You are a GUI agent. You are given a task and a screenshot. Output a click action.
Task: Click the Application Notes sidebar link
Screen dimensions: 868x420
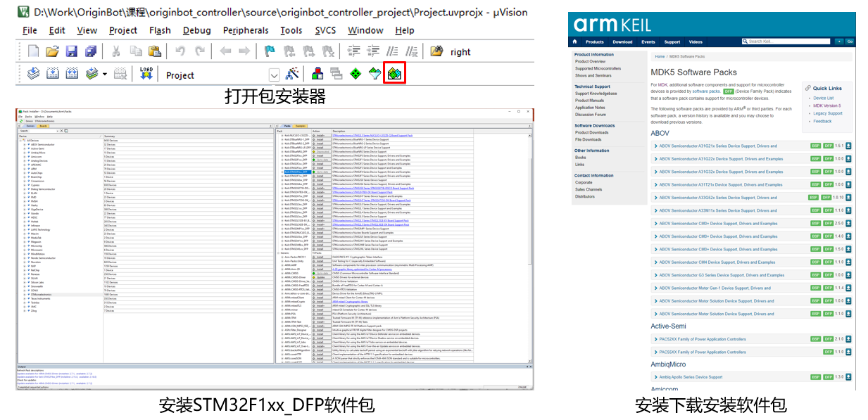pos(591,108)
